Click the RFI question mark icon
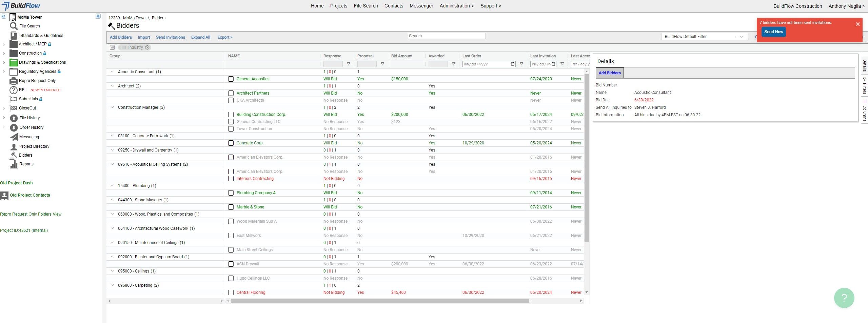This screenshot has width=868, height=323. (14, 90)
